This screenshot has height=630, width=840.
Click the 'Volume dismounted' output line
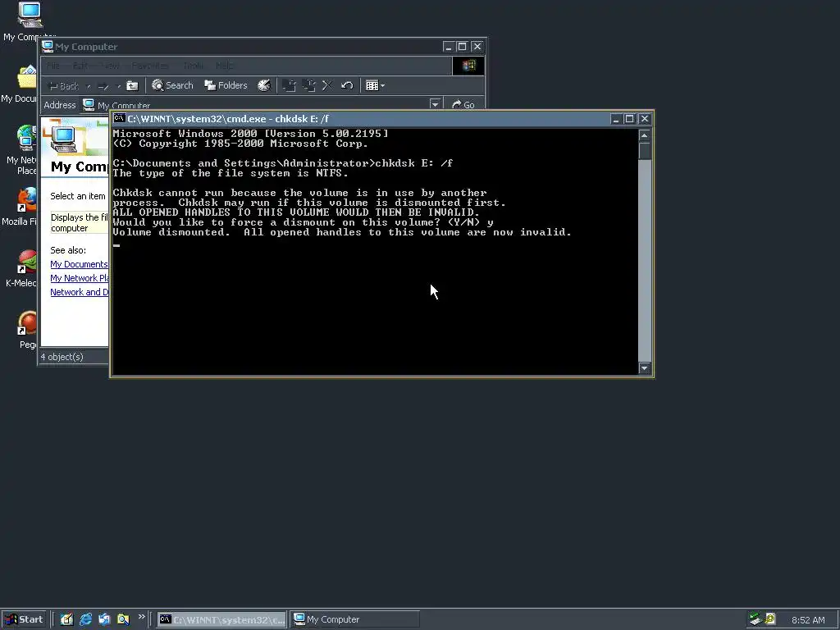pyautogui.click(x=342, y=232)
